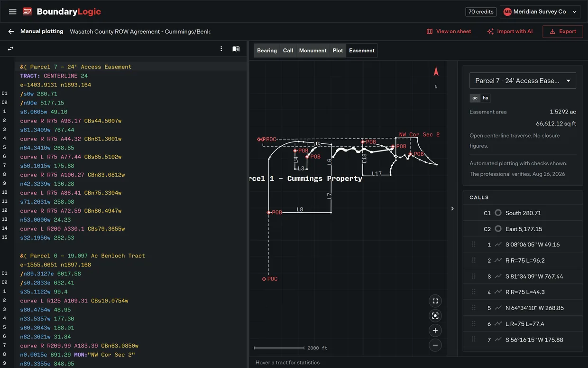Center the map on selection target
This screenshot has height=368, width=588.
click(x=435, y=316)
